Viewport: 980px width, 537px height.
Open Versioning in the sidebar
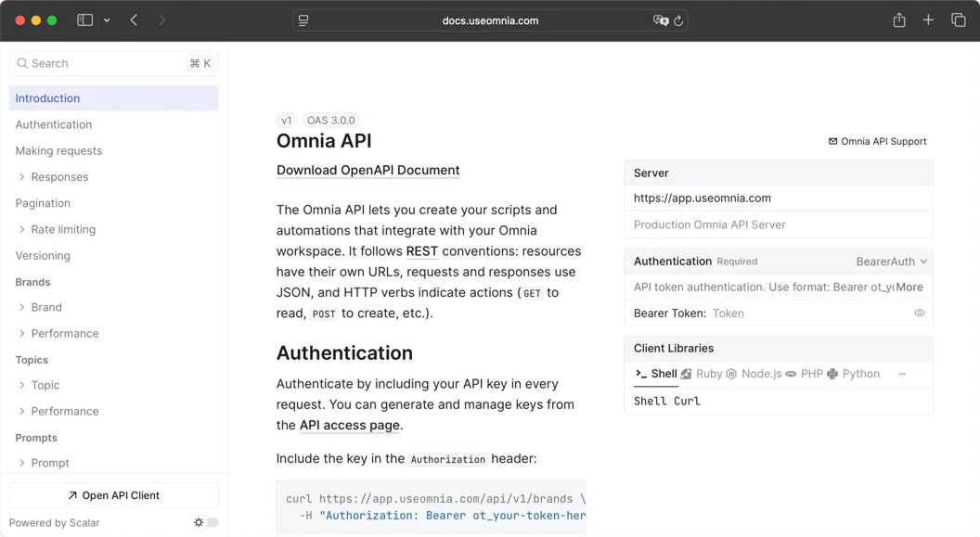(x=43, y=255)
